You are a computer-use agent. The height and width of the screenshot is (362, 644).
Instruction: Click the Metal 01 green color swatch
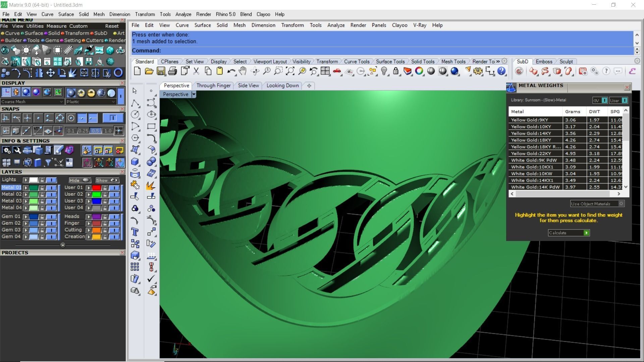coord(34,188)
